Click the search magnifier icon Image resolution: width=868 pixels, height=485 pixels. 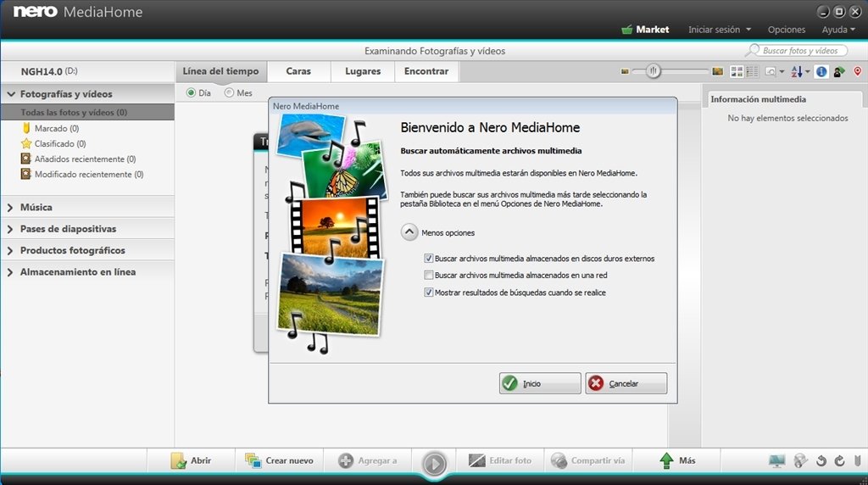pos(753,50)
